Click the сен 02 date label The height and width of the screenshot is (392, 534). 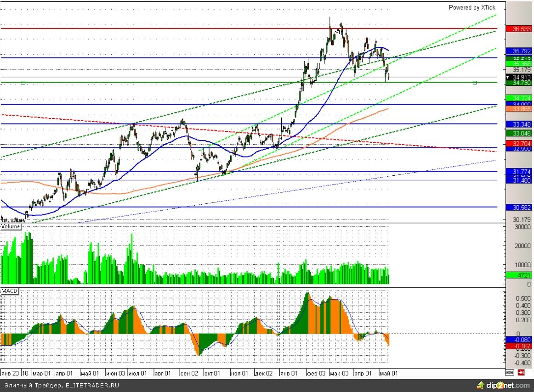(189, 373)
